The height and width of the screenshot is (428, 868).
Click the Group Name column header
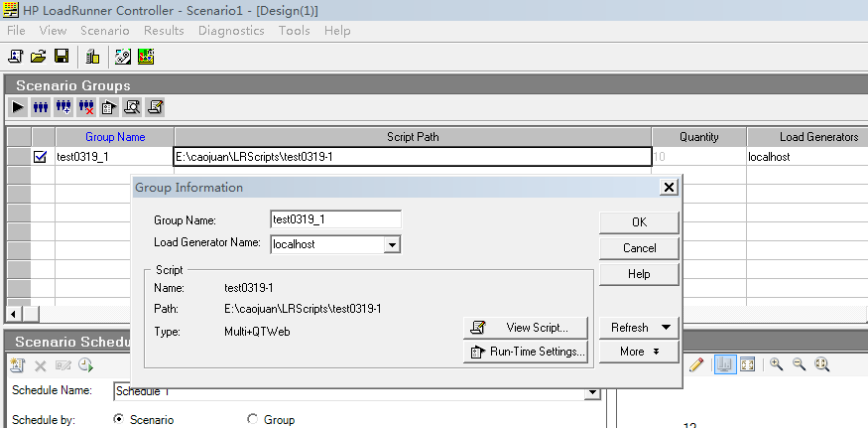[x=115, y=137]
